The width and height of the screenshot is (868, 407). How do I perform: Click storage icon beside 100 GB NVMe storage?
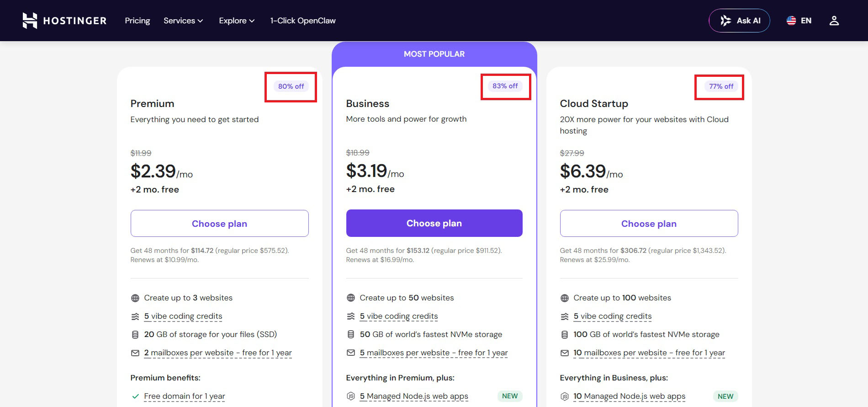tap(565, 335)
